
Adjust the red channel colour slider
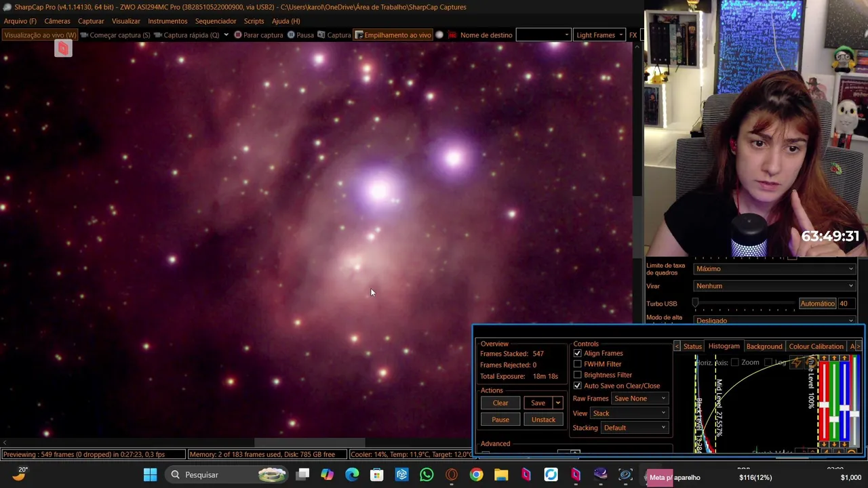pyautogui.click(x=825, y=405)
